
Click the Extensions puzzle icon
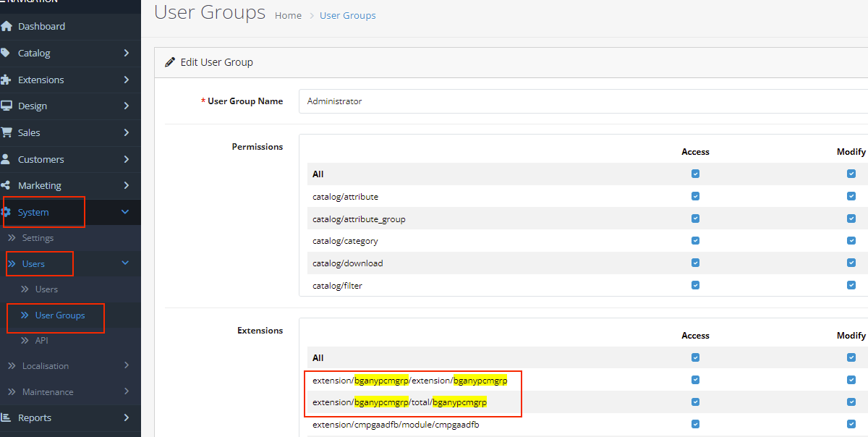pos(7,80)
